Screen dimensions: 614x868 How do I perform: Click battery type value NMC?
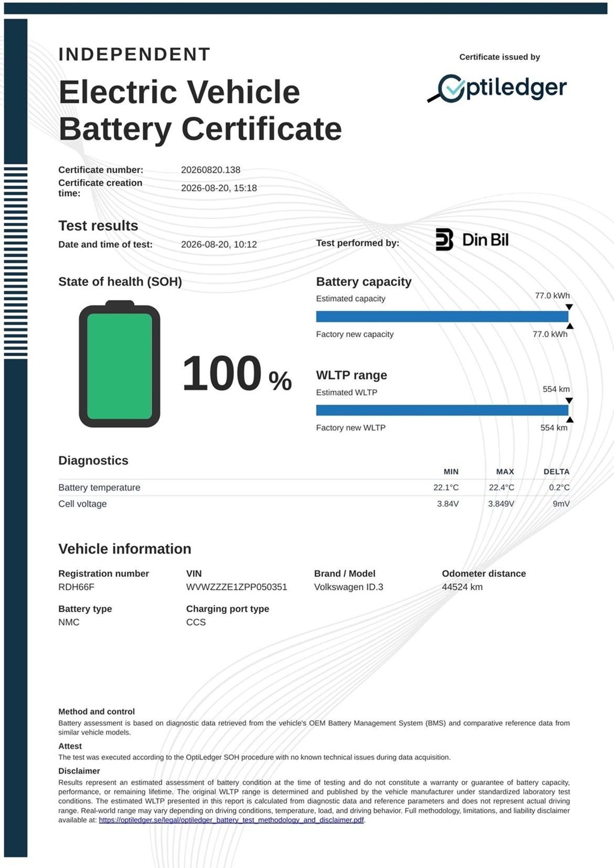click(x=69, y=622)
